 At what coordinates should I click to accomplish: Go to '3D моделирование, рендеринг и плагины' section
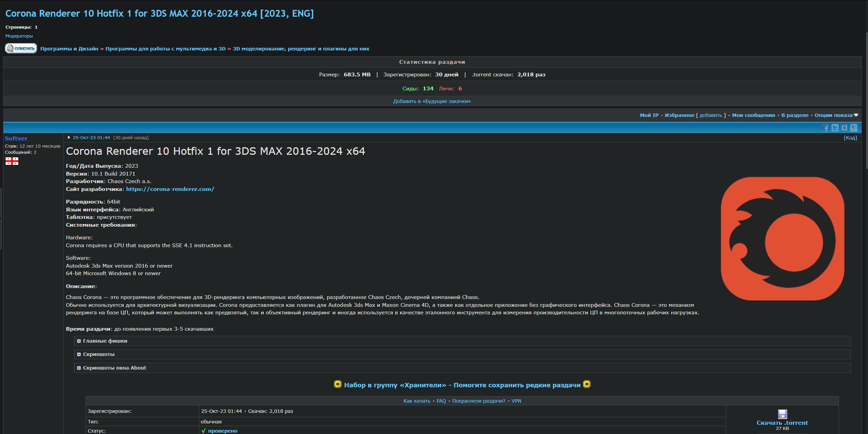tap(301, 49)
